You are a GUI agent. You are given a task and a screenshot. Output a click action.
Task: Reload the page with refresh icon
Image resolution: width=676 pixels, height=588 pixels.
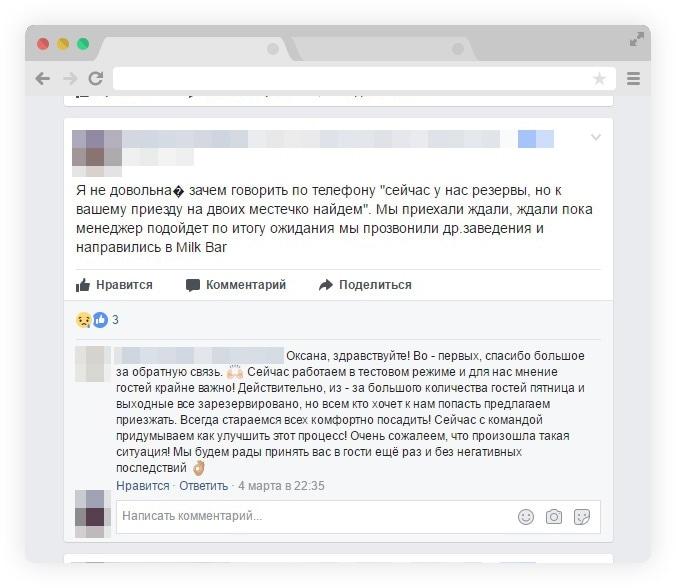coord(96,78)
